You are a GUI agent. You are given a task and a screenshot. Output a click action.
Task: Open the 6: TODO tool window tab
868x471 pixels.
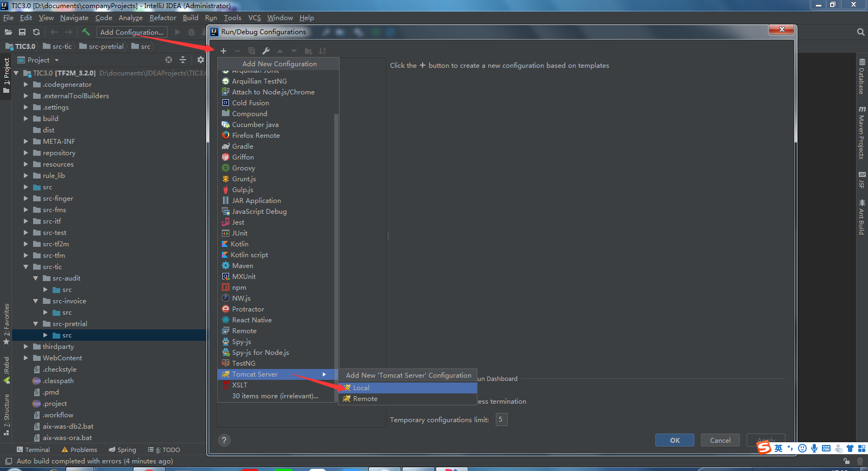pyautogui.click(x=164, y=450)
